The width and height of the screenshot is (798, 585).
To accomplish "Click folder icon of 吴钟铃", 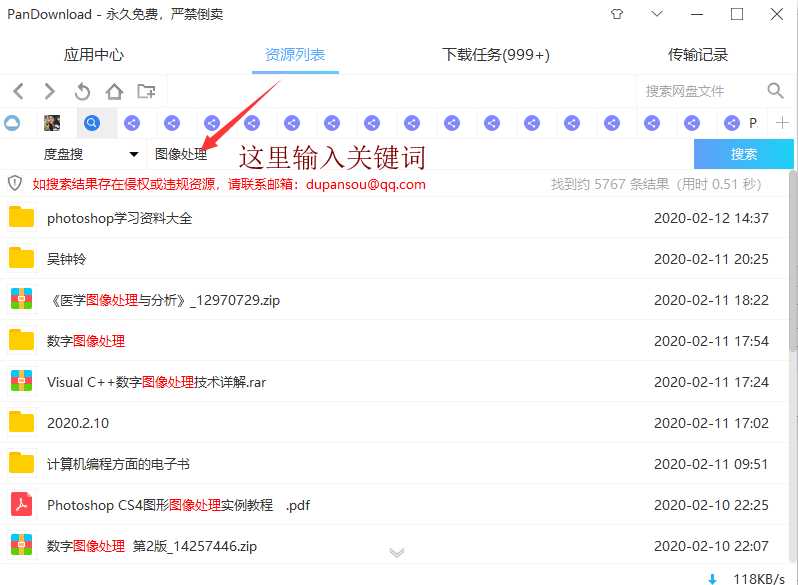I will coord(21,258).
